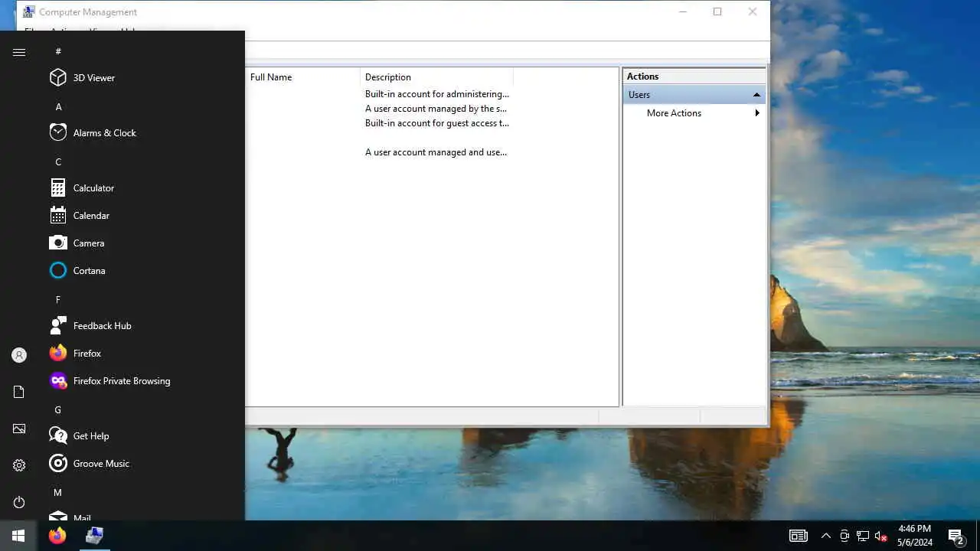Sort by the Description column header
The height and width of the screenshot is (551, 980).
pyautogui.click(x=436, y=77)
